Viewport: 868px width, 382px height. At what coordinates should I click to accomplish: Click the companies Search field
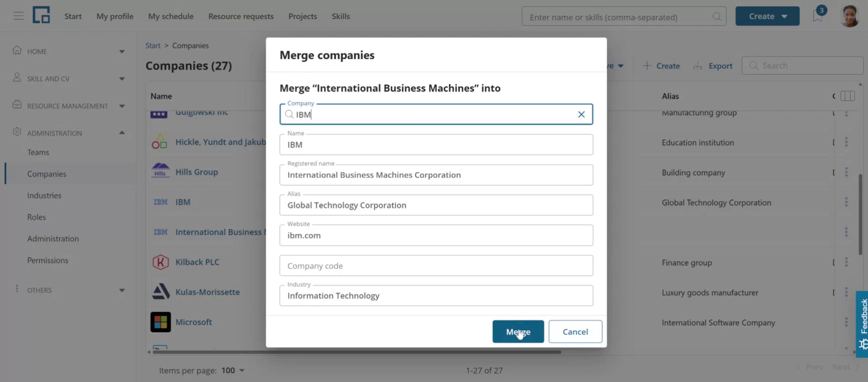pyautogui.click(x=802, y=66)
